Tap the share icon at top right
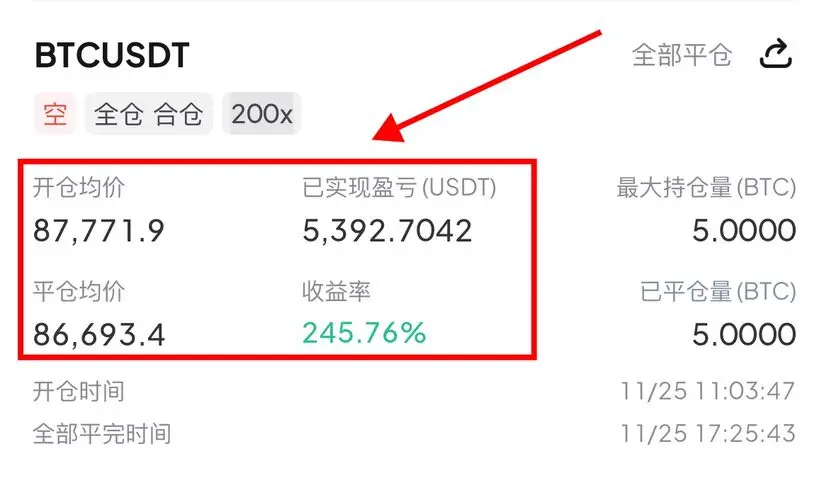The width and height of the screenshot is (829, 478). [776, 53]
